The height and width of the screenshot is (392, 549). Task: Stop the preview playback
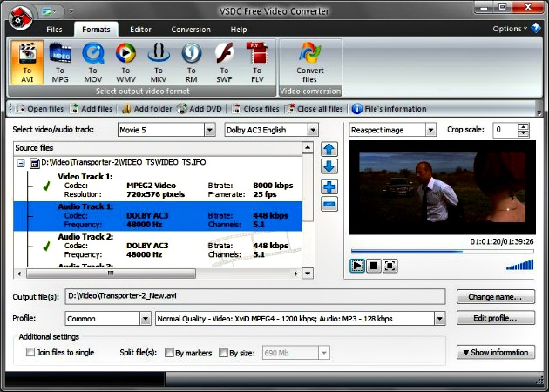click(x=374, y=266)
